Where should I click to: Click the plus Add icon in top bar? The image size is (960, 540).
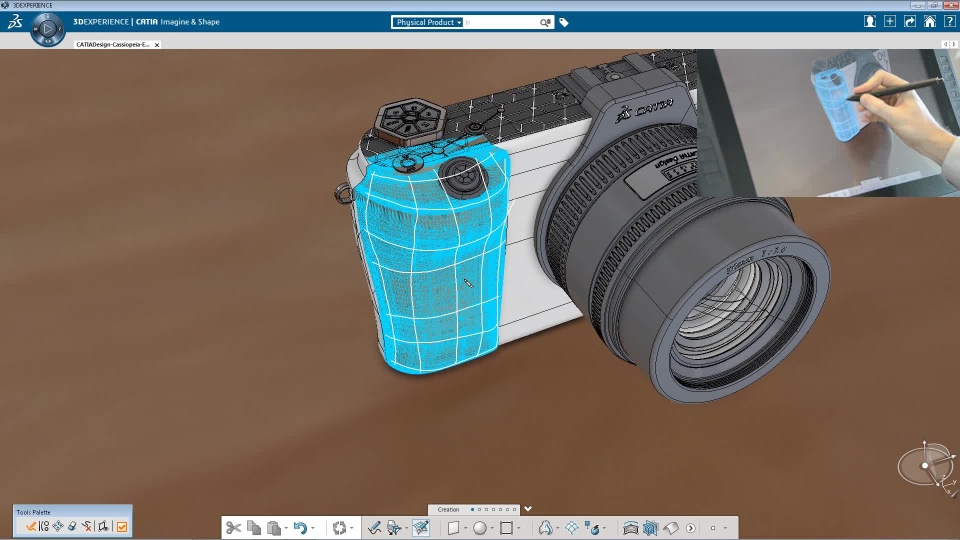pos(890,21)
